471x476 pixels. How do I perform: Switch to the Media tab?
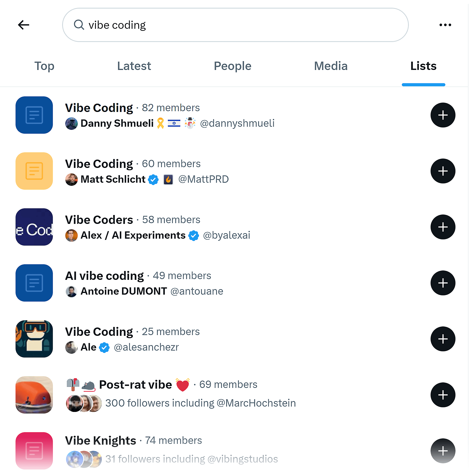[x=330, y=66]
